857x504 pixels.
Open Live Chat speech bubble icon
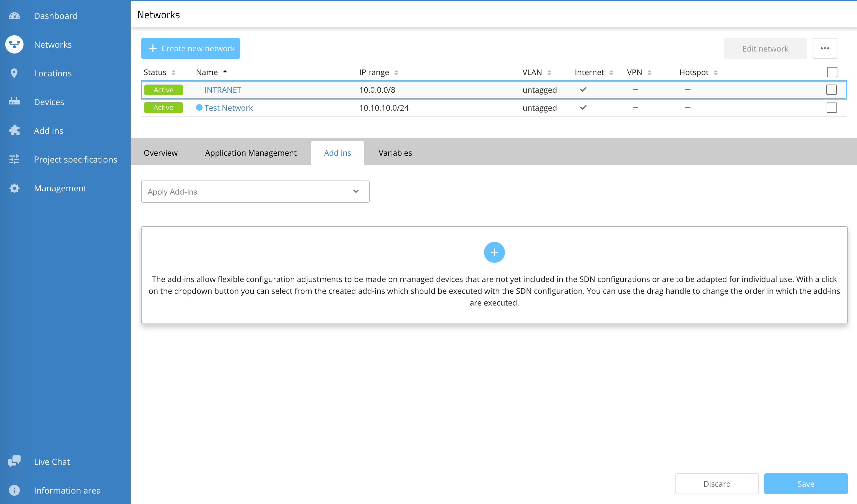tap(14, 461)
